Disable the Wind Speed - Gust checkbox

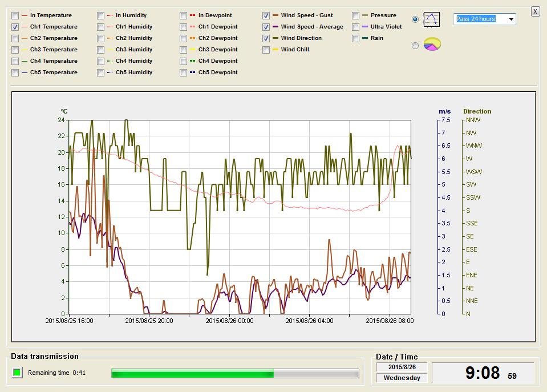click(x=266, y=15)
